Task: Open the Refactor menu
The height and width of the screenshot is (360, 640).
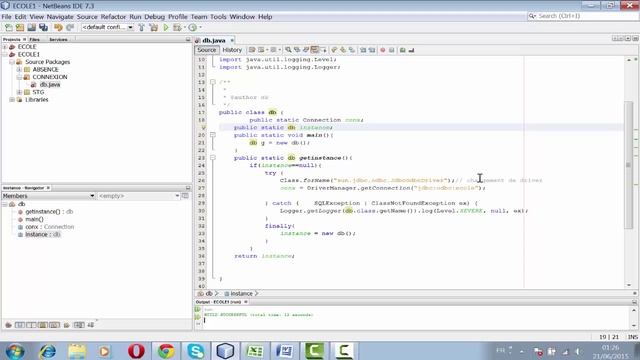Action: coord(113,17)
